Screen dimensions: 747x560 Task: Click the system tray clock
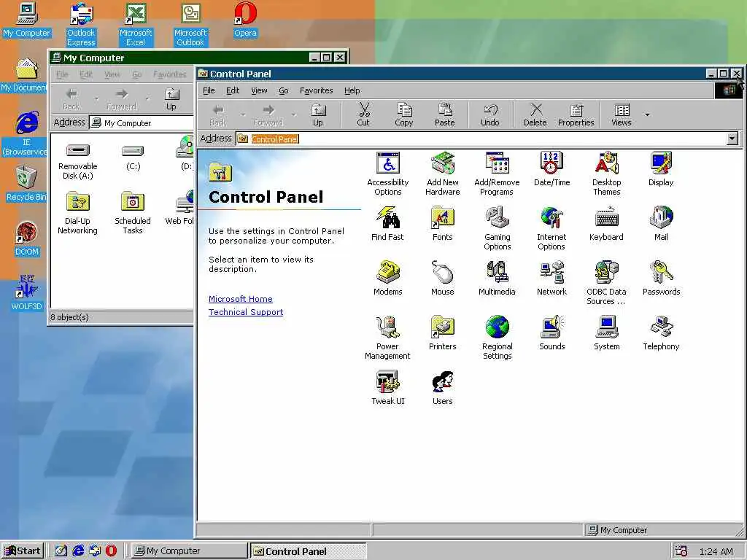click(x=716, y=551)
